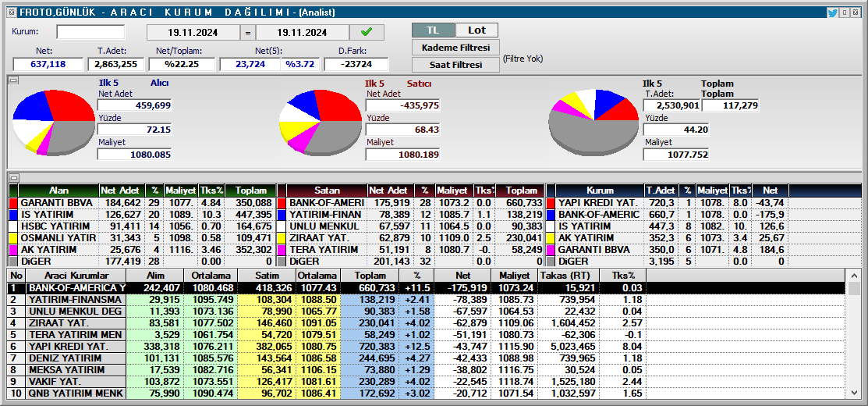Click the blue swatch beside IS YATIRIM buyer
The image size is (868, 406).
pyautogui.click(x=13, y=215)
